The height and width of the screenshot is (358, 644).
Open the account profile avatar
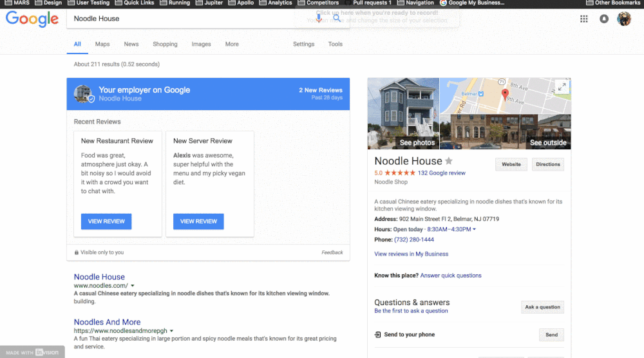624,19
